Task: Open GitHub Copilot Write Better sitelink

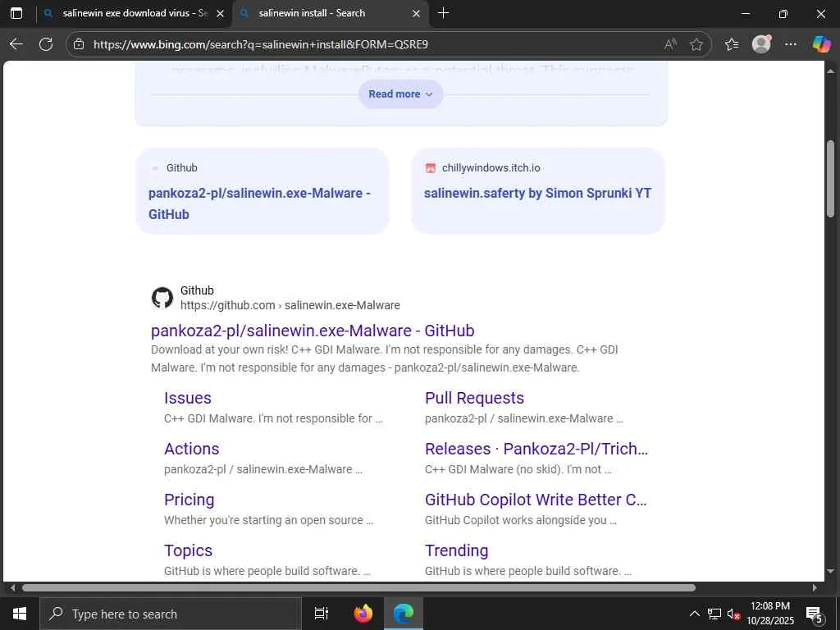Action: (x=536, y=500)
